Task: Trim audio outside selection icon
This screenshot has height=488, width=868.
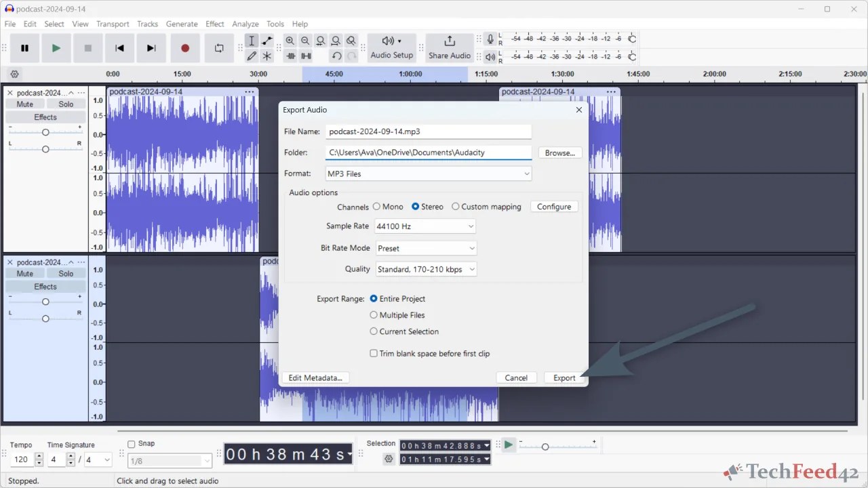Action: click(290, 56)
